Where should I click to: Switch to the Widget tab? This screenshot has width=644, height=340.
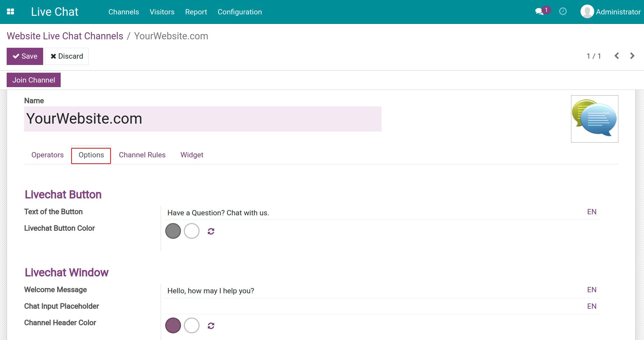tap(192, 155)
